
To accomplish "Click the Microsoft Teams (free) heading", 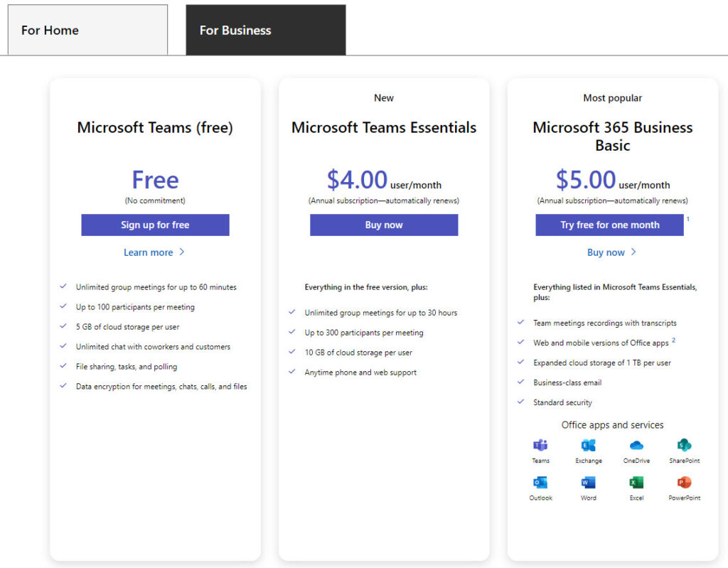I will pos(155,127).
